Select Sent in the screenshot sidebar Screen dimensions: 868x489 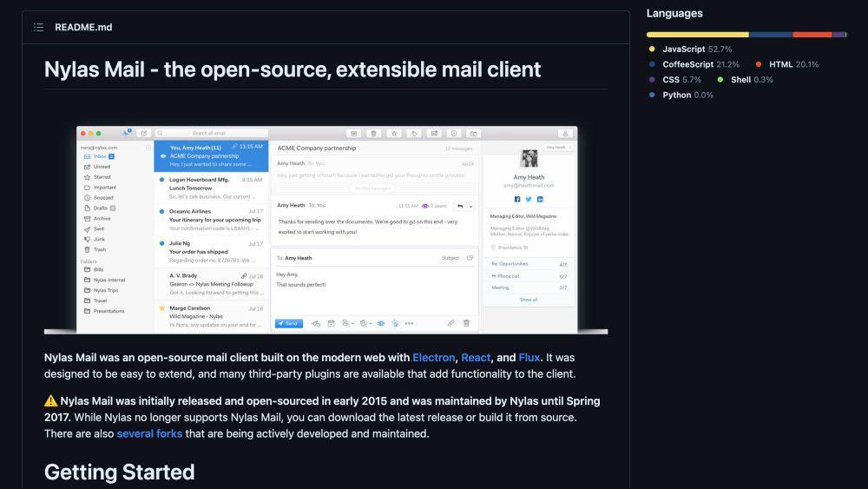click(x=94, y=228)
